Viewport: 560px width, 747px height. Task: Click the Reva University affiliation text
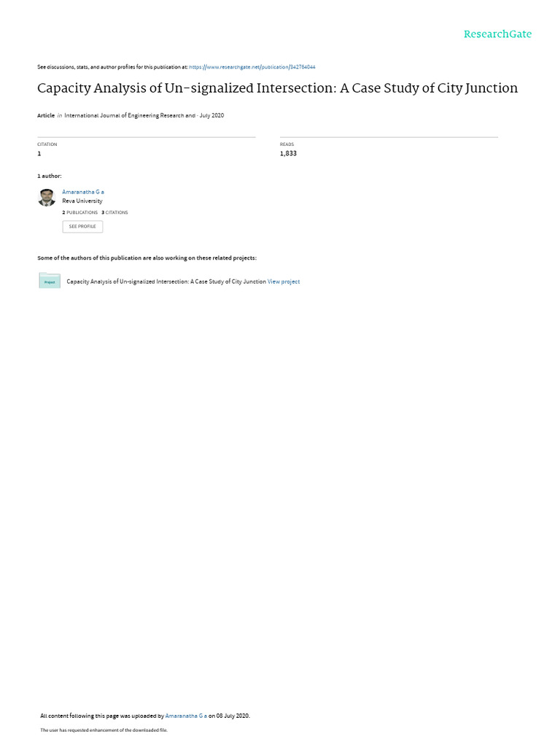pyautogui.click(x=82, y=201)
